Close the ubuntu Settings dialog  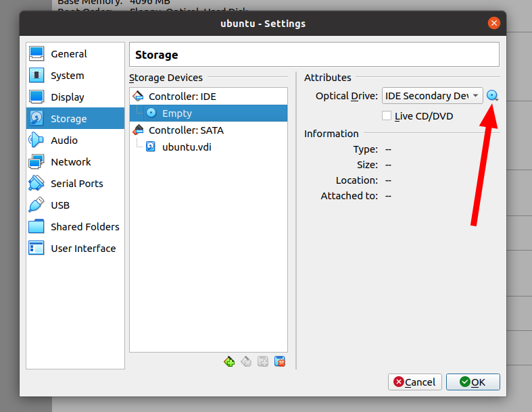coord(494,23)
